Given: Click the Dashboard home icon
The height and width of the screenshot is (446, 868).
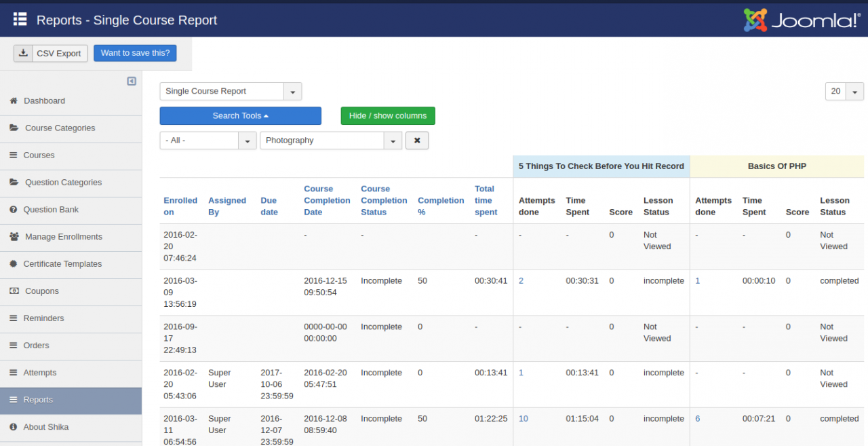Looking at the screenshot, I should pyautogui.click(x=13, y=101).
